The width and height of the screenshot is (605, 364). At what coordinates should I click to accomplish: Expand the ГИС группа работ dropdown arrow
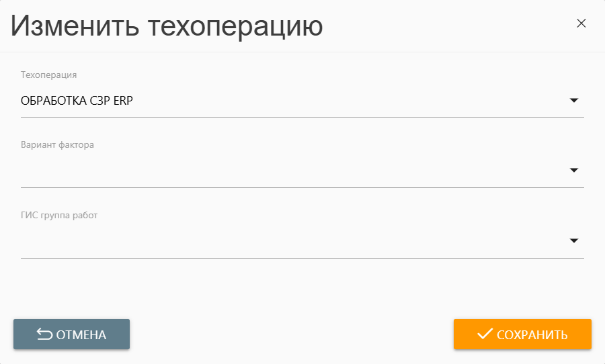[574, 240]
